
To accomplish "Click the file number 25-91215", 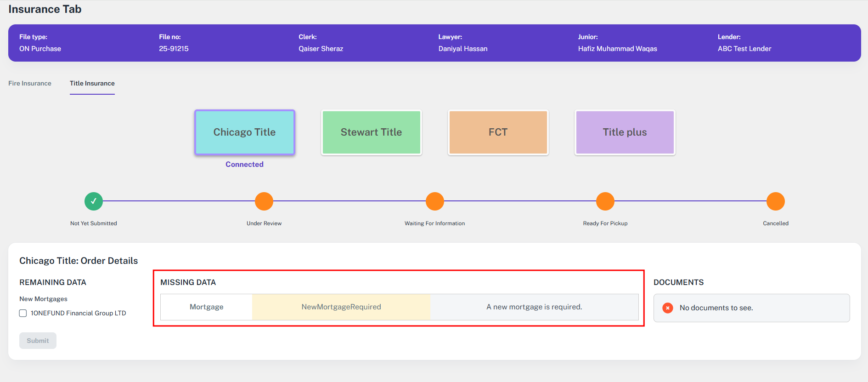I will click(x=174, y=49).
